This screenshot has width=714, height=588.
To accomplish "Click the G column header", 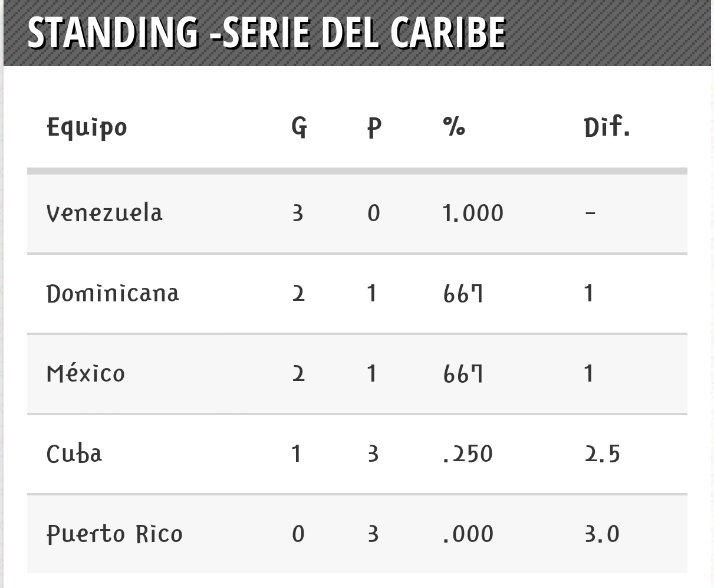I will point(299,127).
